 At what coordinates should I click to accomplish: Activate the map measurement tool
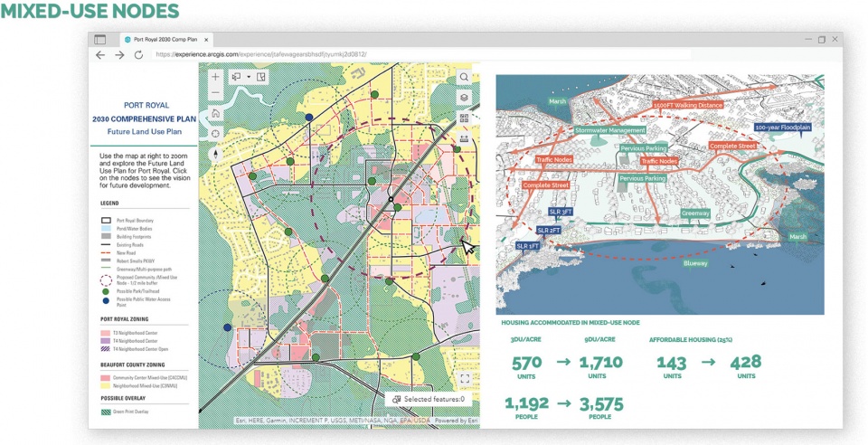pyautogui.click(x=464, y=139)
